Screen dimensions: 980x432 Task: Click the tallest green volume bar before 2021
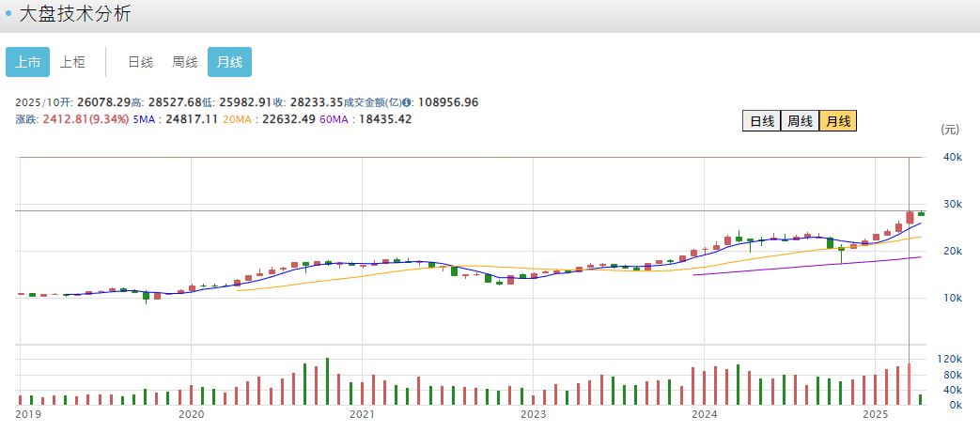click(327, 381)
